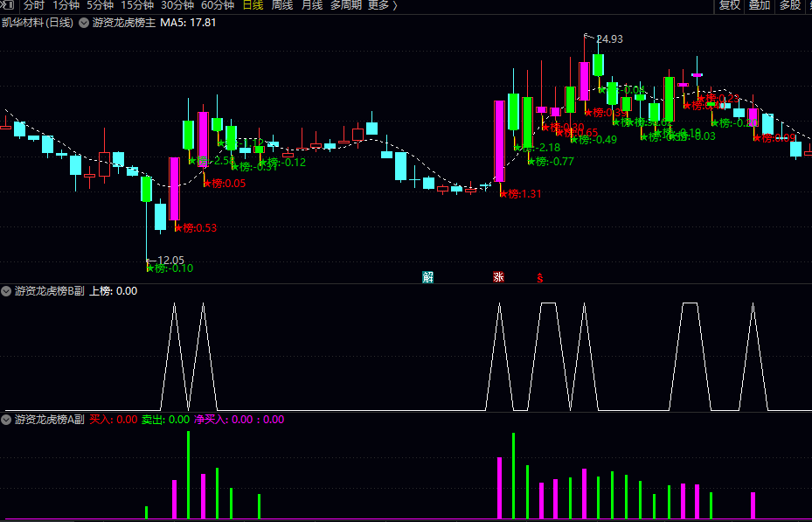This screenshot has height=522, width=812.
Task: Switch to the 1分钟 period tab
Action: pyautogui.click(x=66, y=6)
